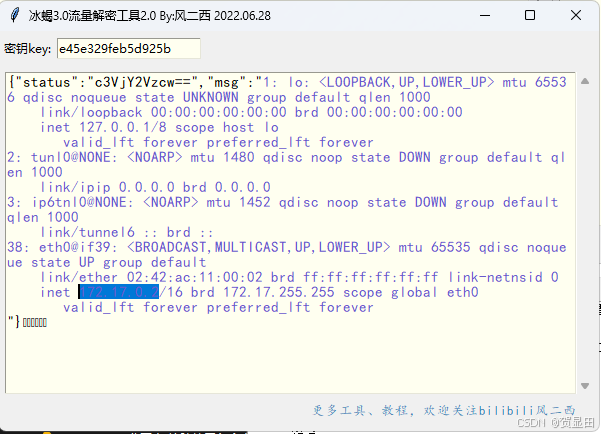The image size is (601, 434).
Task: Click the window title text in title bar
Action: tap(149, 16)
